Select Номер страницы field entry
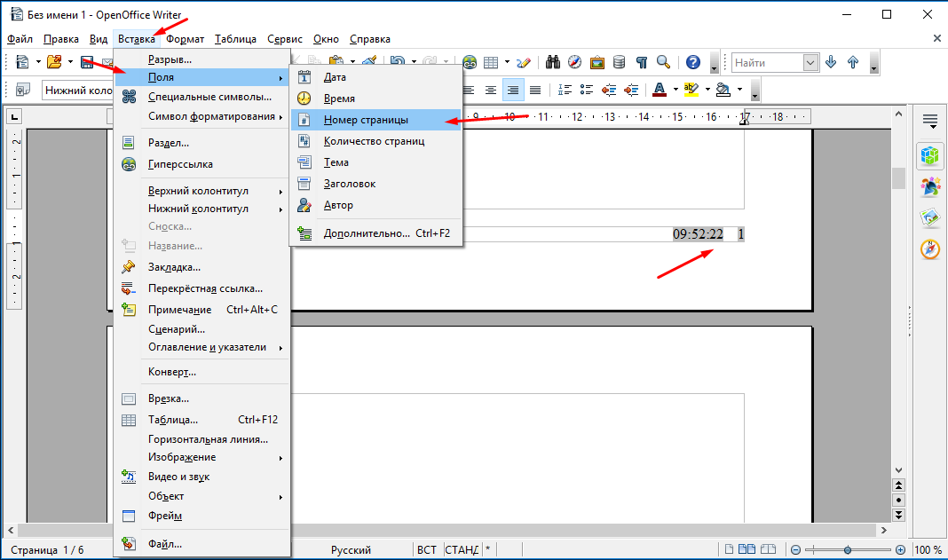 tap(375, 120)
